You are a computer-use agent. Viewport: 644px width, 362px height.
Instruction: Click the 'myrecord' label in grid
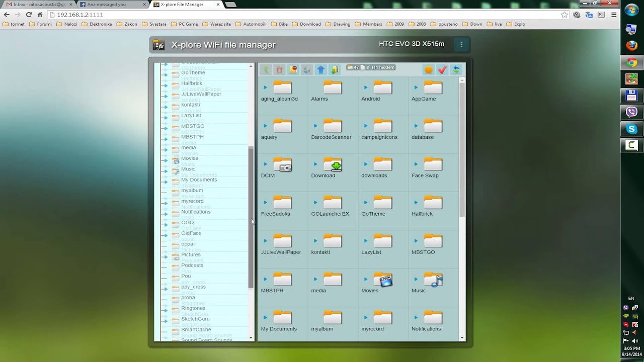(x=372, y=329)
